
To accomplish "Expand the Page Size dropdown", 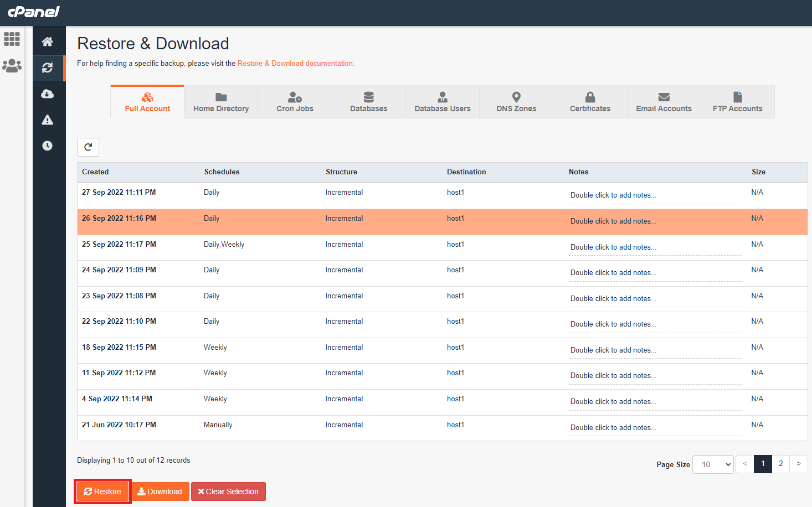I will tap(713, 464).
